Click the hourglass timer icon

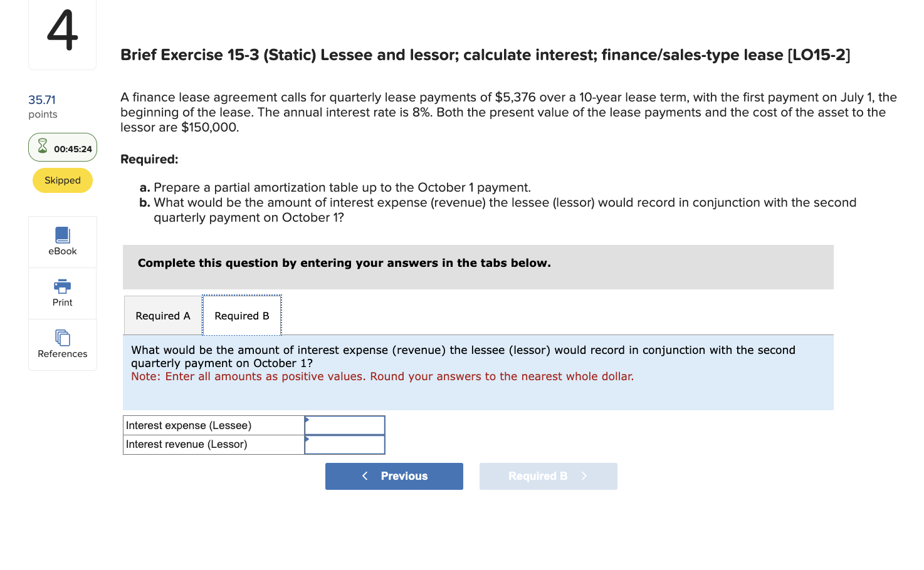pyautogui.click(x=41, y=147)
